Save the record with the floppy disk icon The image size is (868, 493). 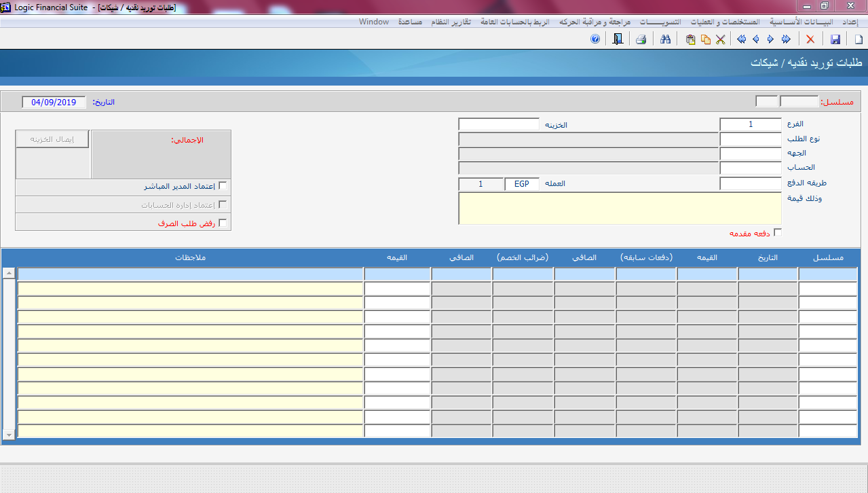click(835, 39)
